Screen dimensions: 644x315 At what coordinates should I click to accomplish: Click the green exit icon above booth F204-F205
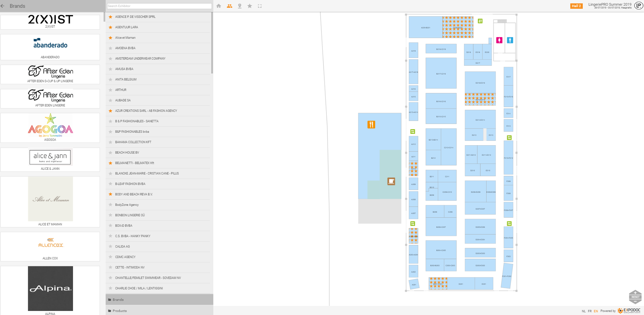509,223
